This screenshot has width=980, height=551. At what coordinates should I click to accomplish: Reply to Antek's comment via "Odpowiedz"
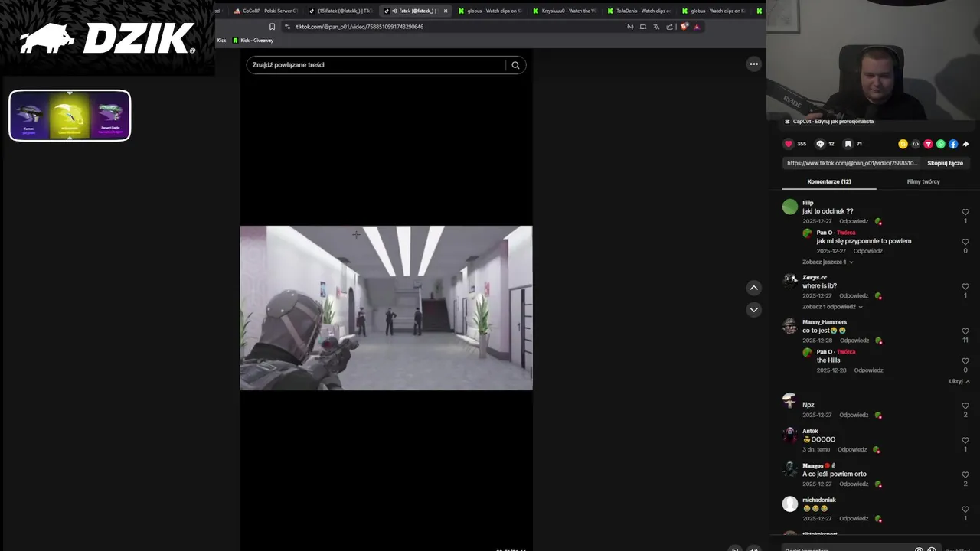851,449
